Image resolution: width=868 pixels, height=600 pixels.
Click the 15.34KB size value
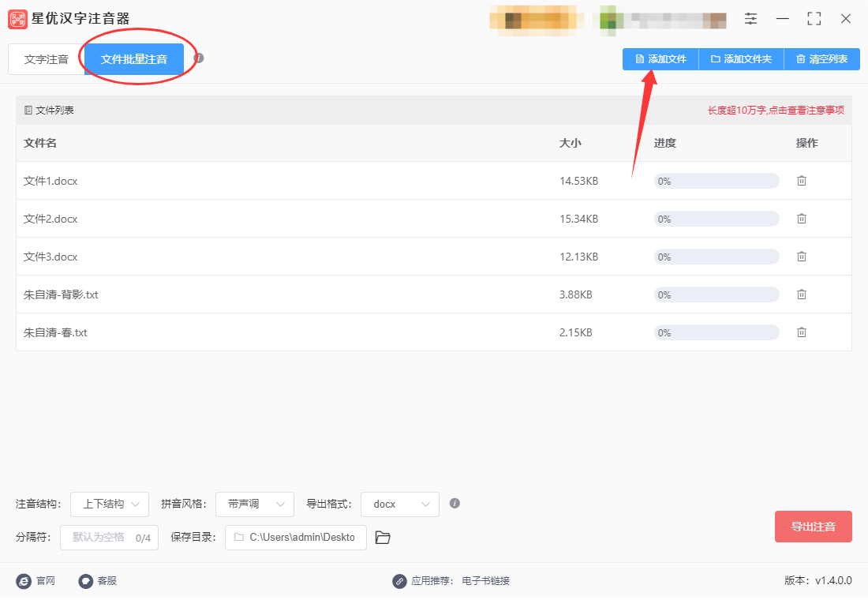578,219
